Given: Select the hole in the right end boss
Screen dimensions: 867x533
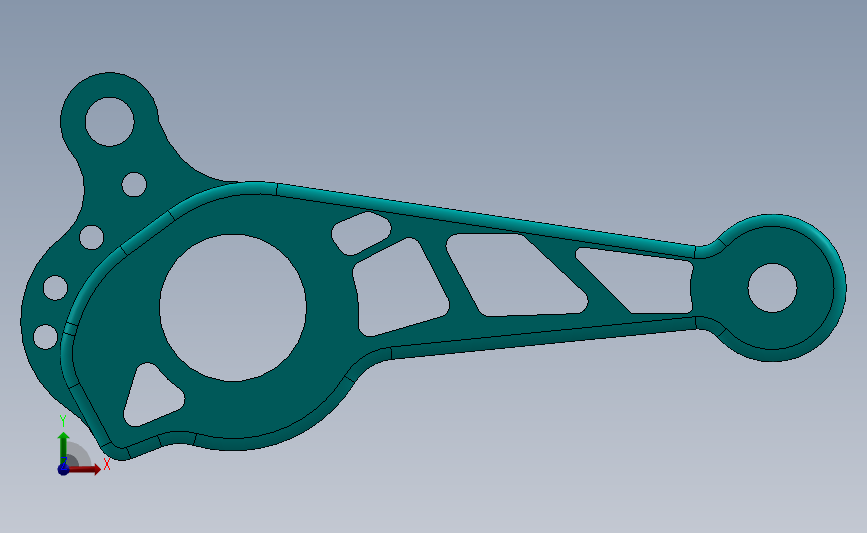Looking at the screenshot, I should (772, 288).
